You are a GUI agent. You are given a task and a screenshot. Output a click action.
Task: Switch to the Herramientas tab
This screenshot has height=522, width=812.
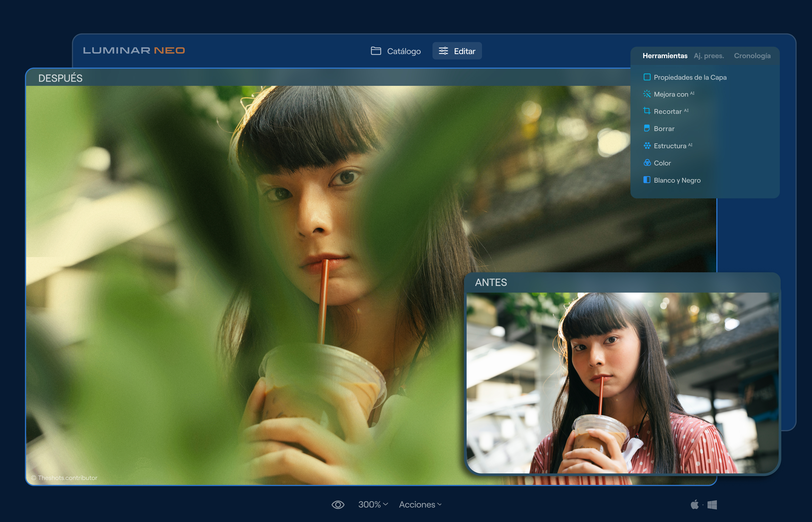tap(665, 56)
